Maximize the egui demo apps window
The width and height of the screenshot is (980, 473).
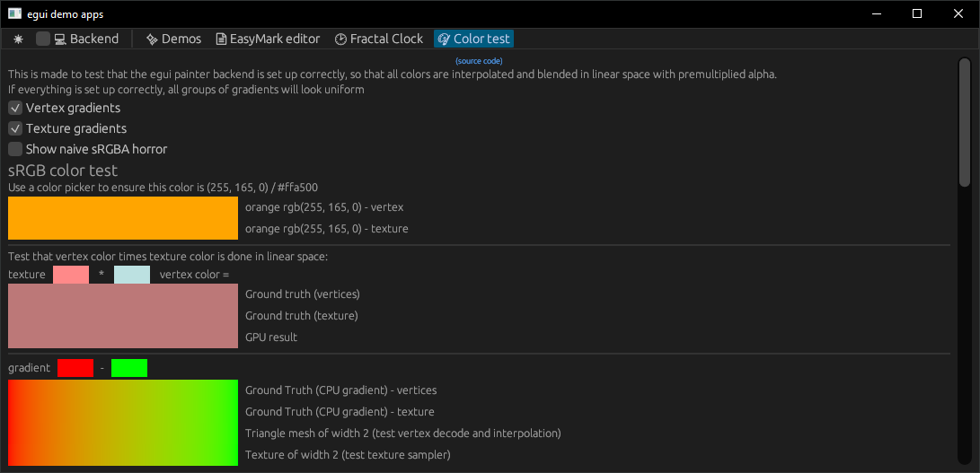917,13
